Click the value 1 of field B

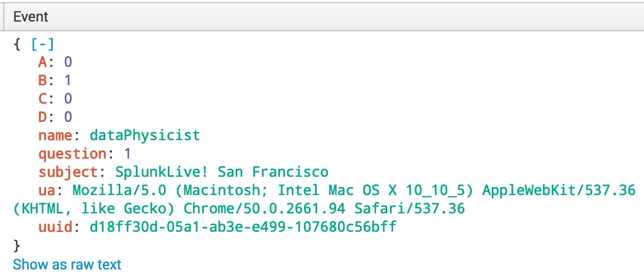tap(68, 80)
